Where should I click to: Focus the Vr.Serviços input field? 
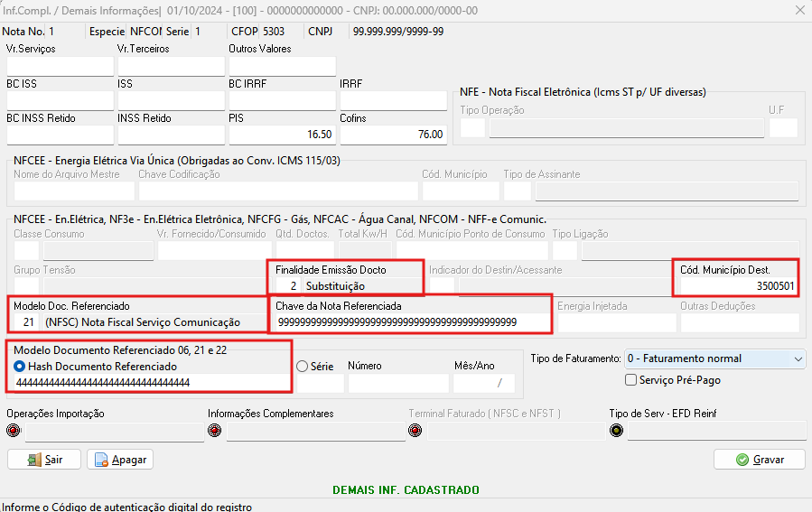(x=61, y=66)
